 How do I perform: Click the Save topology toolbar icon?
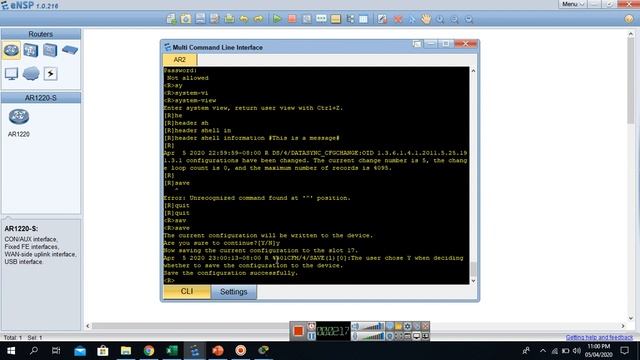pyautogui.click(x=200, y=19)
